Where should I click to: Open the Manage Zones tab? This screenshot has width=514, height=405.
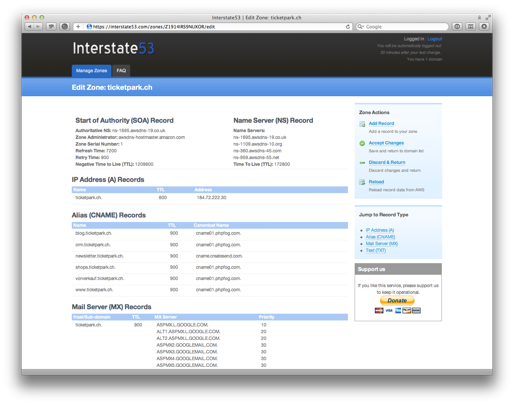coord(91,71)
